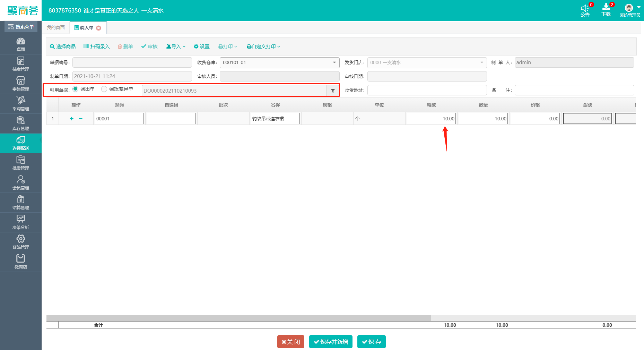Open 连锁配送 in the sidebar
The width and height of the screenshot is (644, 350).
tap(21, 143)
